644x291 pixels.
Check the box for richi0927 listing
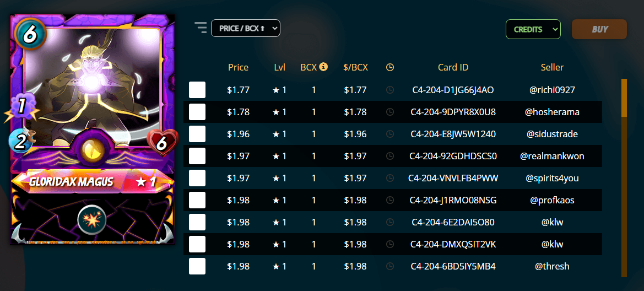[x=197, y=90]
